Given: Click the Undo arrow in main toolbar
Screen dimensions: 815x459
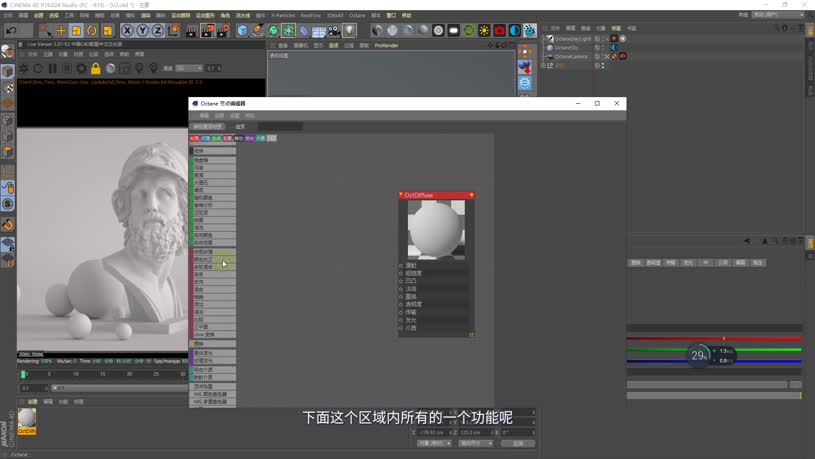Looking at the screenshot, I should [11, 31].
